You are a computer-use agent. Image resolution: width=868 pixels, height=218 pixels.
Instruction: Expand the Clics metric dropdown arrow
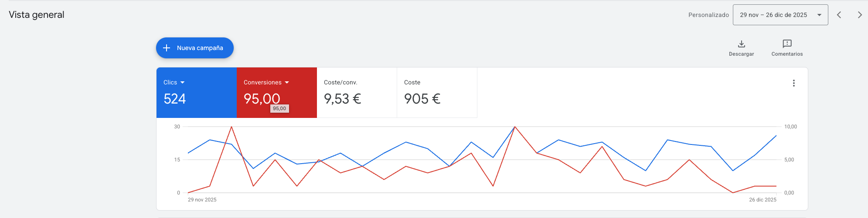(182, 83)
